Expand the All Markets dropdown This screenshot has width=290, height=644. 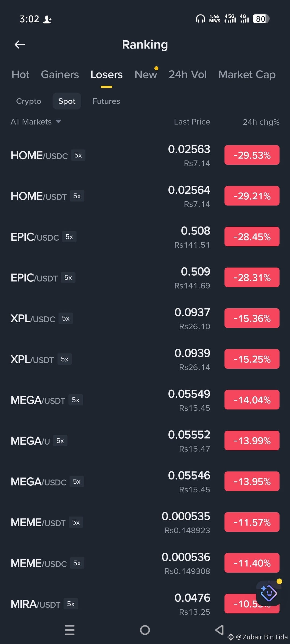pos(36,122)
